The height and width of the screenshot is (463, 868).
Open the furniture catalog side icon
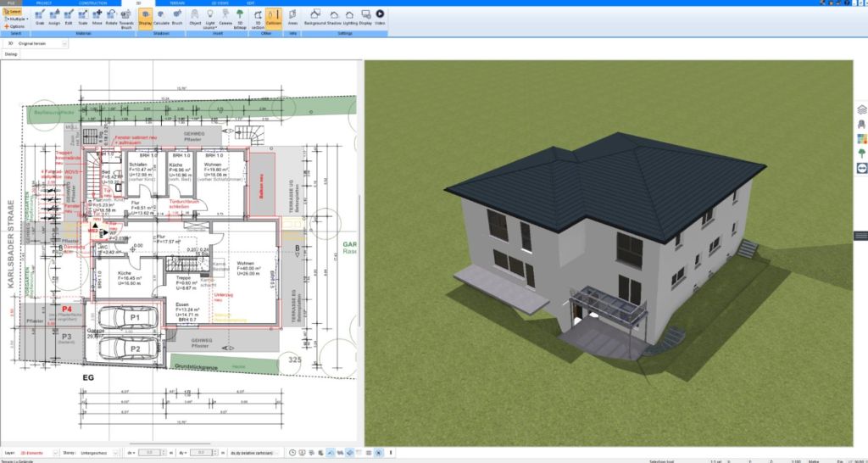coord(861,124)
